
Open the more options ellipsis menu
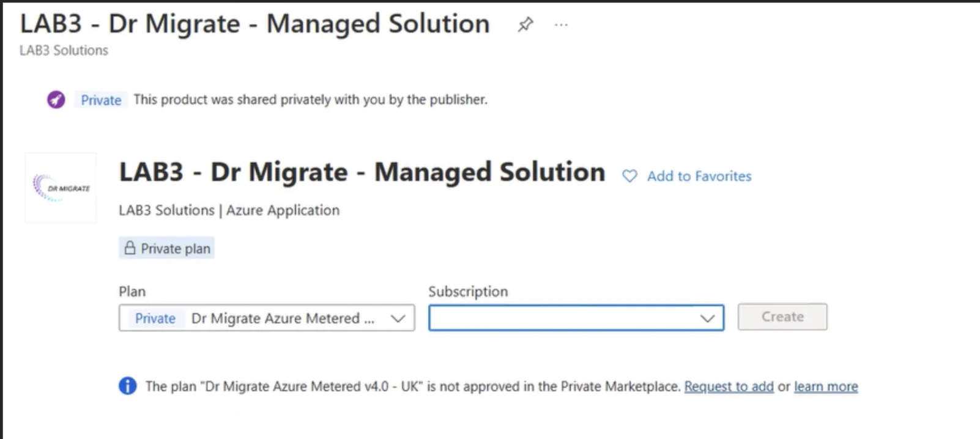coord(561,25)
